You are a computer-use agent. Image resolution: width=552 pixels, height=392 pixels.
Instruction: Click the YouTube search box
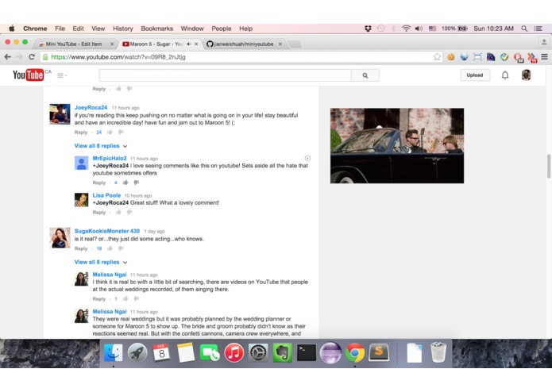coord(226,75)
